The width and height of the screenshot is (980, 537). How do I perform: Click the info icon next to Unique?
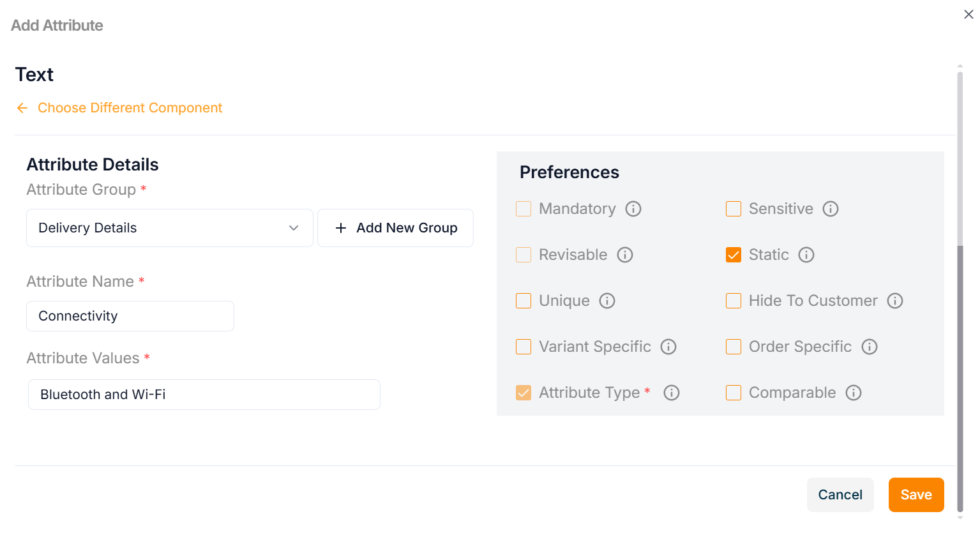click(x=607, y=301)
